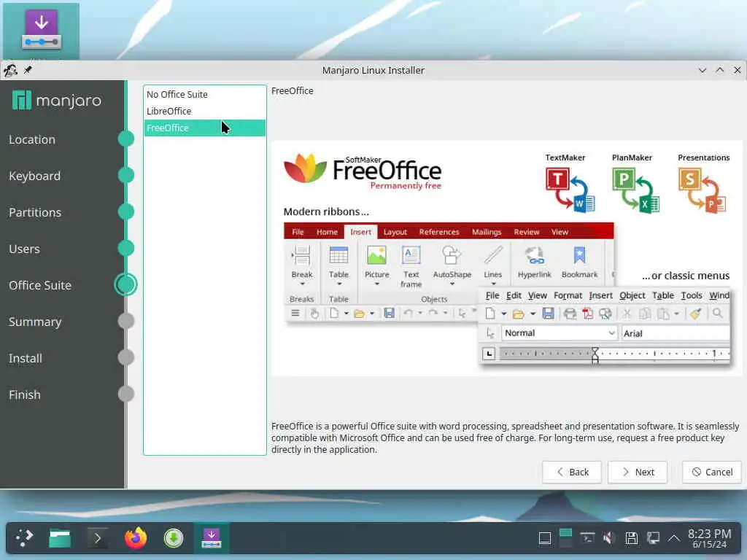This screenshot has width=747, height=560.
Task: Switch to the first virtual desktop in pager
Action: pos(565,532)
